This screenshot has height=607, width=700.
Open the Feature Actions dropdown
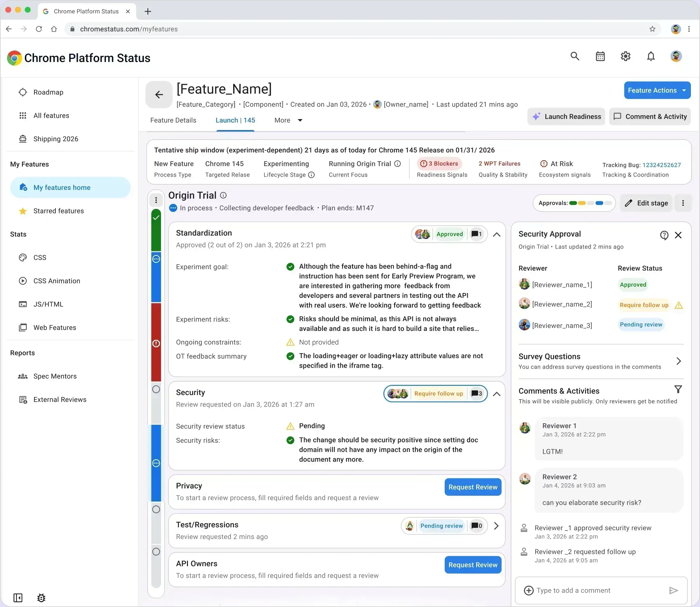(x=657, y=90)
